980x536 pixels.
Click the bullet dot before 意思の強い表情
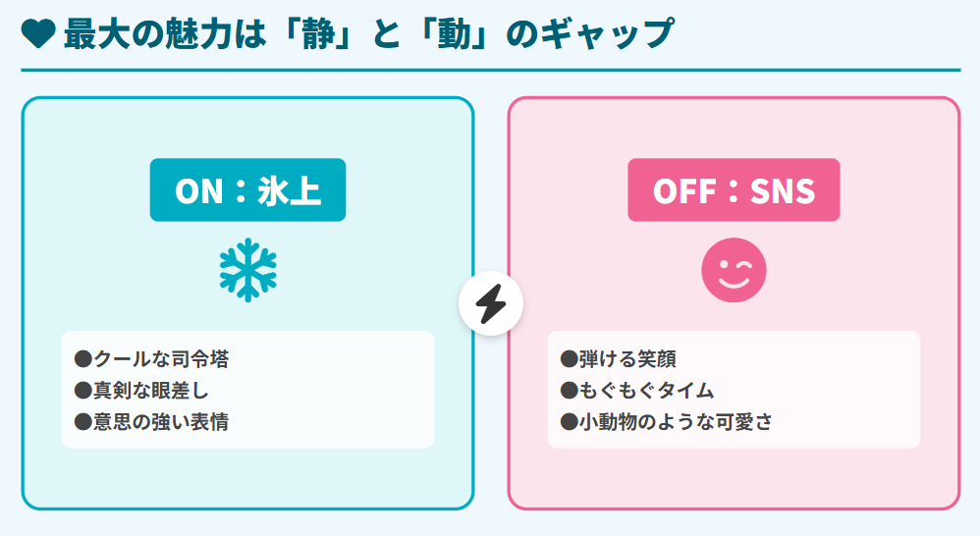pos(83,421)
